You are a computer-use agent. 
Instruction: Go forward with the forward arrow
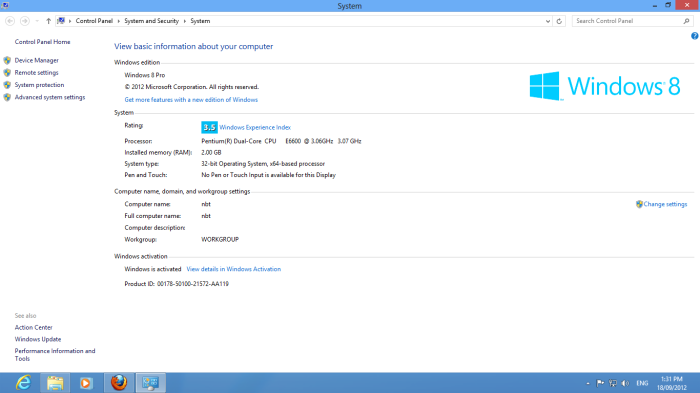pos(25,21)
